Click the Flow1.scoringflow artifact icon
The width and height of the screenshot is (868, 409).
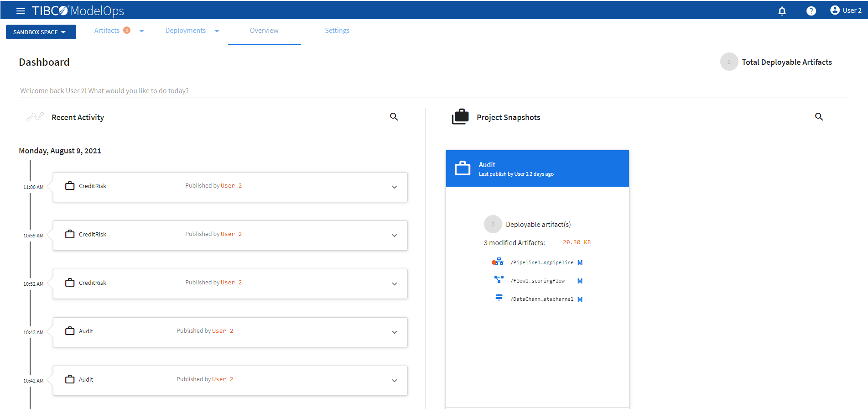click(499, 279)
